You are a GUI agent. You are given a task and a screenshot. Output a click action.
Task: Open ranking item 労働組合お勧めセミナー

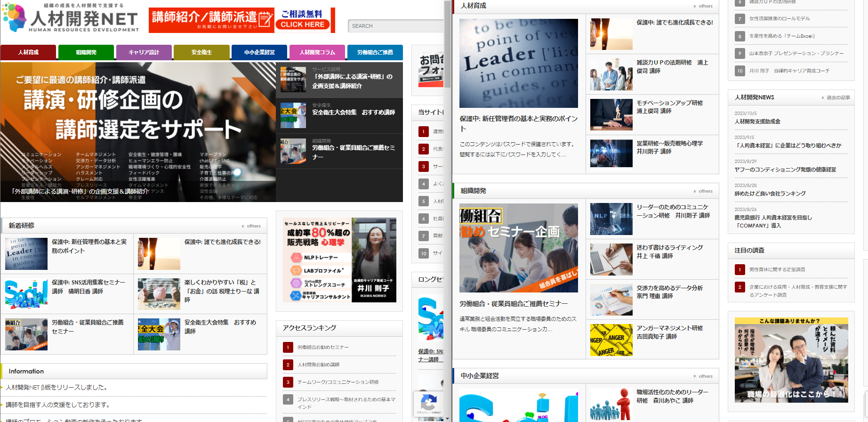click(323, 347)
